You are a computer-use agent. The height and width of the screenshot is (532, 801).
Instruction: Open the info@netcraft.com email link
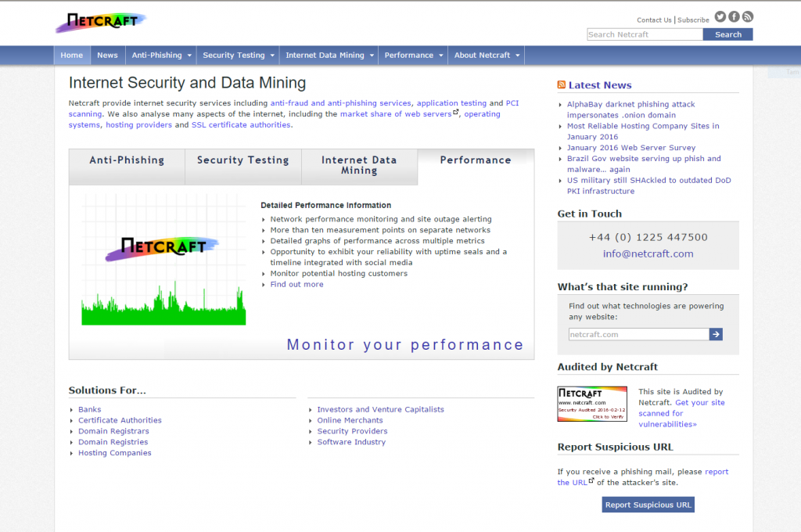(x=648, y=254)
